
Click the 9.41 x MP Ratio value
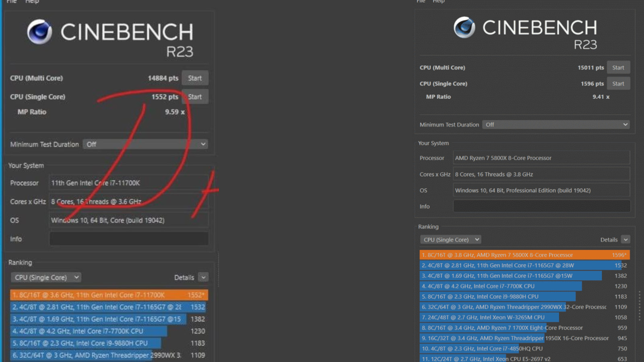point(601,97)
